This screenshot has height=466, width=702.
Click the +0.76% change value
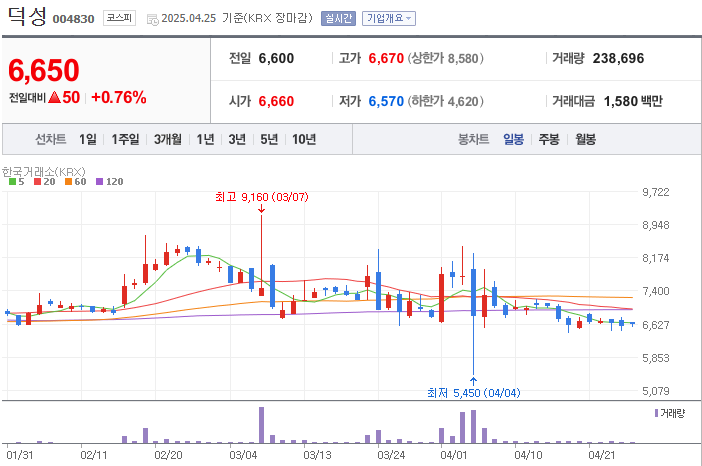point(119,97)
